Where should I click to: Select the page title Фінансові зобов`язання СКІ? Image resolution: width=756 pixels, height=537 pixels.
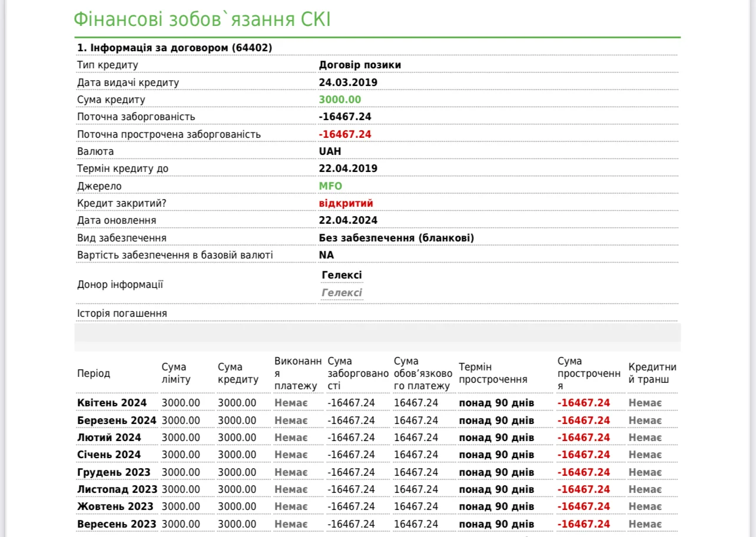(202, 19)
